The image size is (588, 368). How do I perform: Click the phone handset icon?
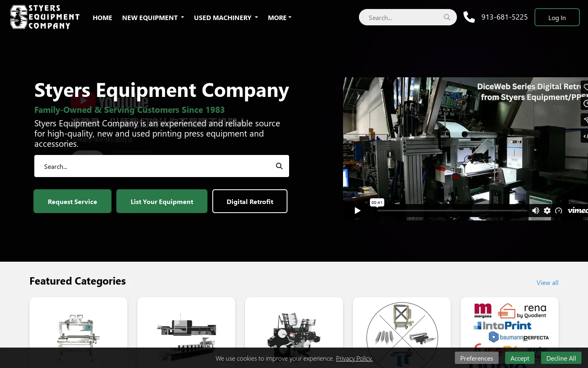[469, 17]
